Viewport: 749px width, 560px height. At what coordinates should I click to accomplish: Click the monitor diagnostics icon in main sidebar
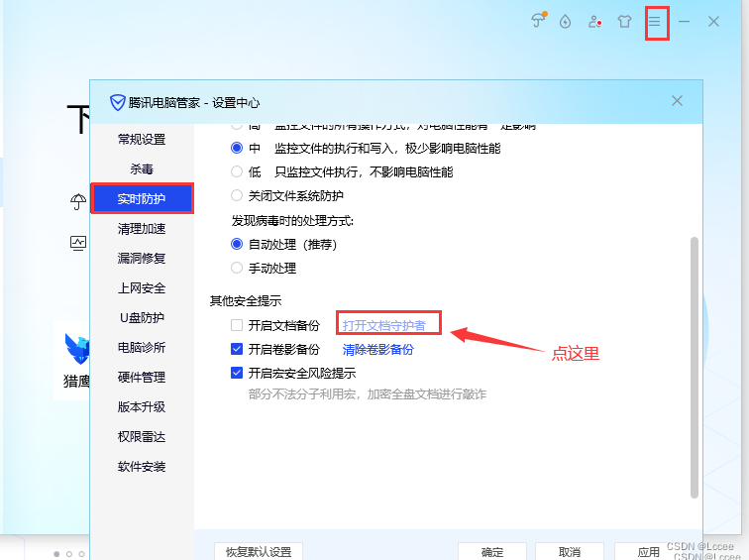(x=78, y=243)
